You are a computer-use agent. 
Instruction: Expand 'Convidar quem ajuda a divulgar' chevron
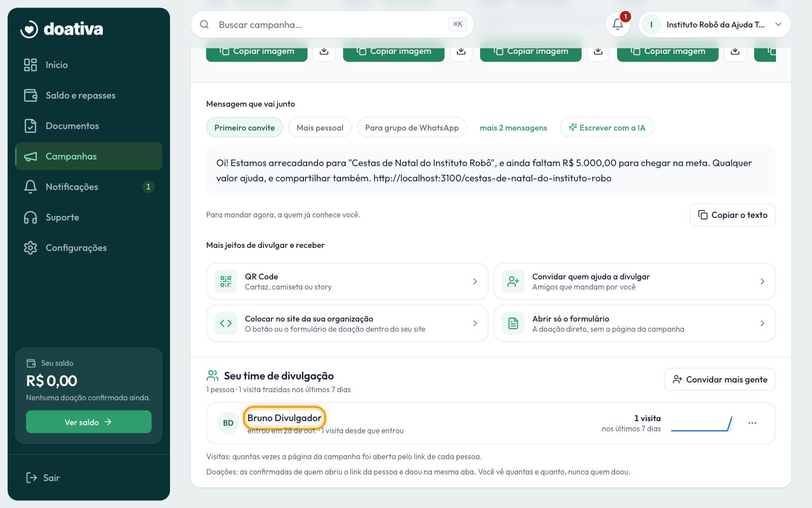coord(762,281)
